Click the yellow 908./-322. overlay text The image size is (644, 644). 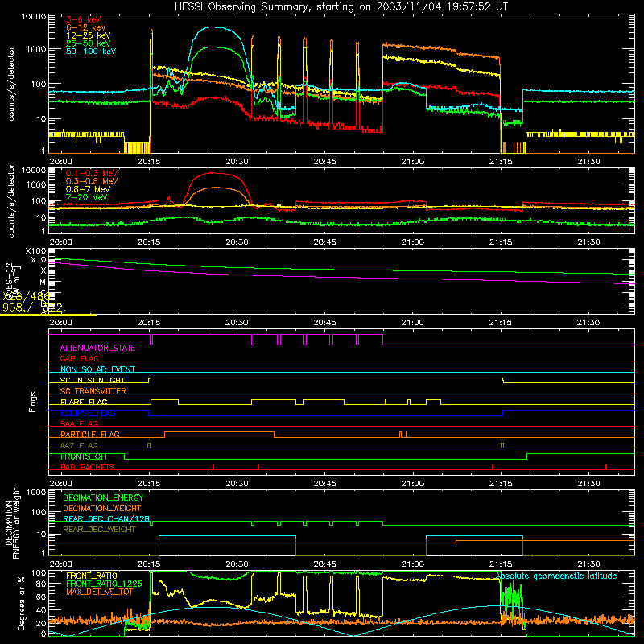[x=32, y=308]
